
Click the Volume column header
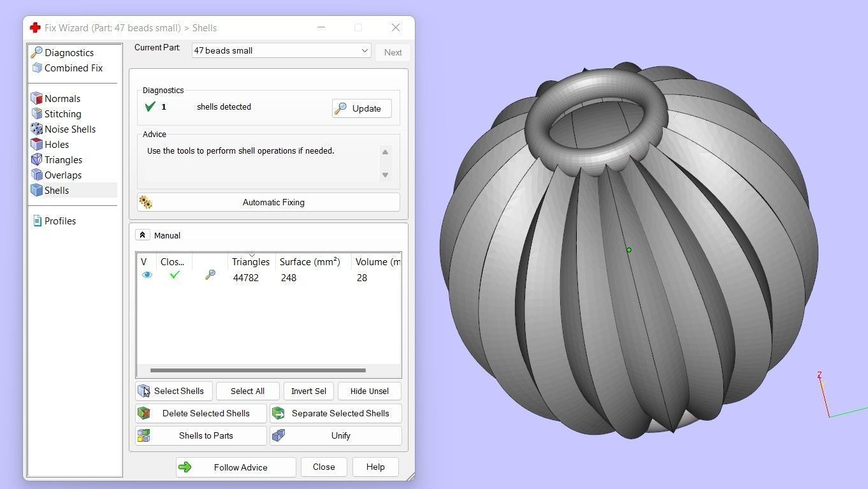(x=377, y=261)
